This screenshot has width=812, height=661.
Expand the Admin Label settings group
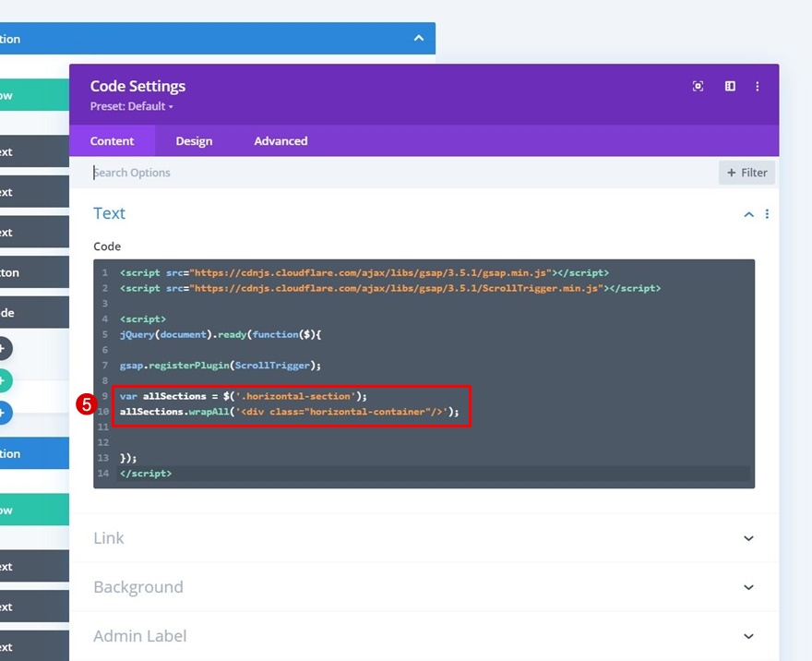[748, 636]
